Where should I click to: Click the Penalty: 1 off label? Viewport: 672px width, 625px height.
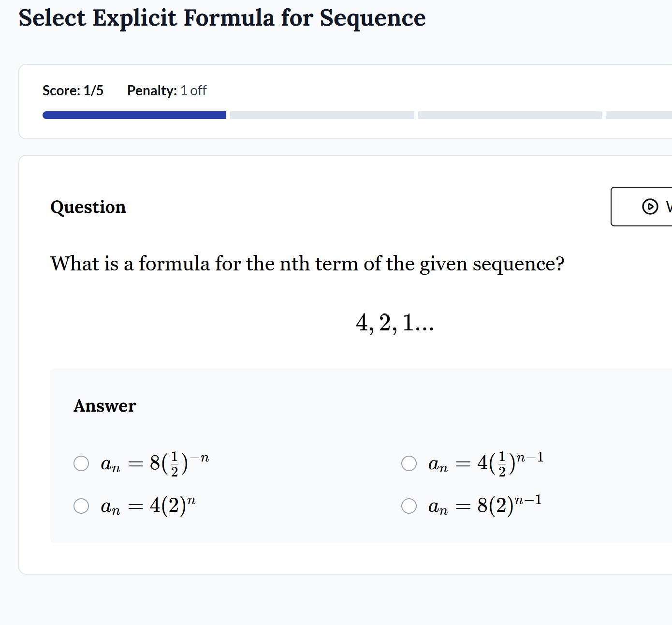click(x=167, y=90)
